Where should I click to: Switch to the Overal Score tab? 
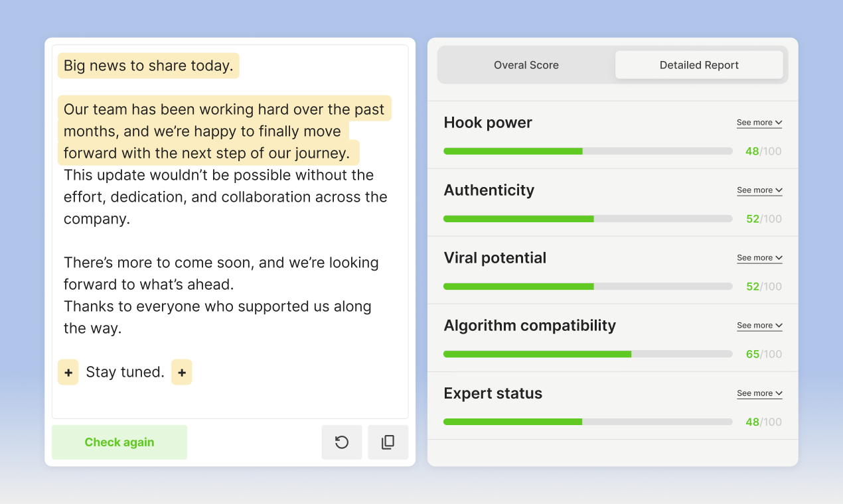point(526,64)
